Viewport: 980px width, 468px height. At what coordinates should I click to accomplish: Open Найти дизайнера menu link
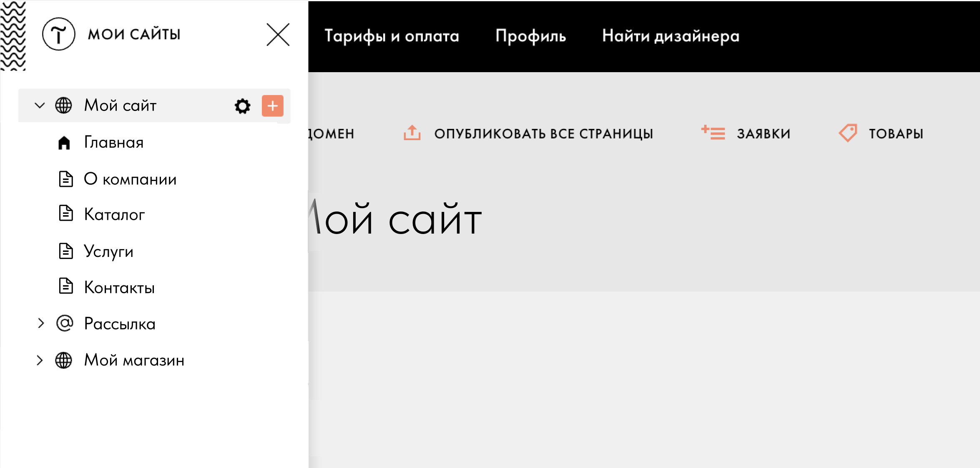click(x=671, y=36)
